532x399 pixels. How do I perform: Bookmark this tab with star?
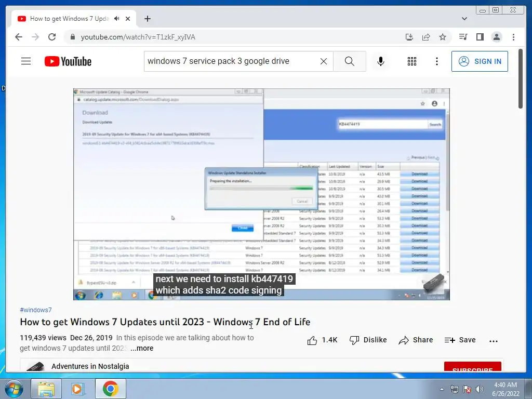click(x=443, y=37)
